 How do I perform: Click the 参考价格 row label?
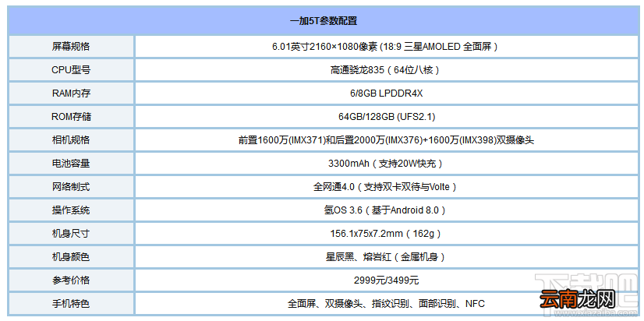tap(71, 280)
